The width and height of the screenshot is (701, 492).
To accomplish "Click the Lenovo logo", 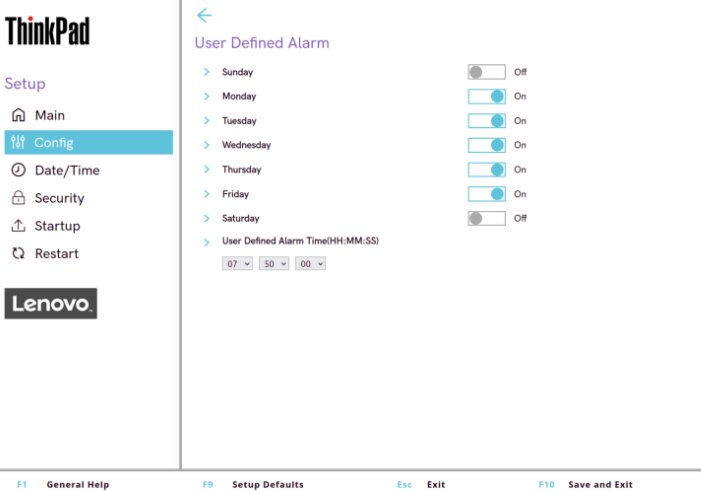I will click(x=51, y=303).
